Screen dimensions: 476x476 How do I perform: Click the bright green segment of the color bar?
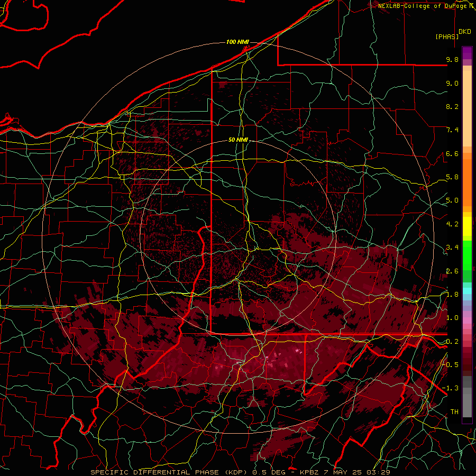click(467, 257)
